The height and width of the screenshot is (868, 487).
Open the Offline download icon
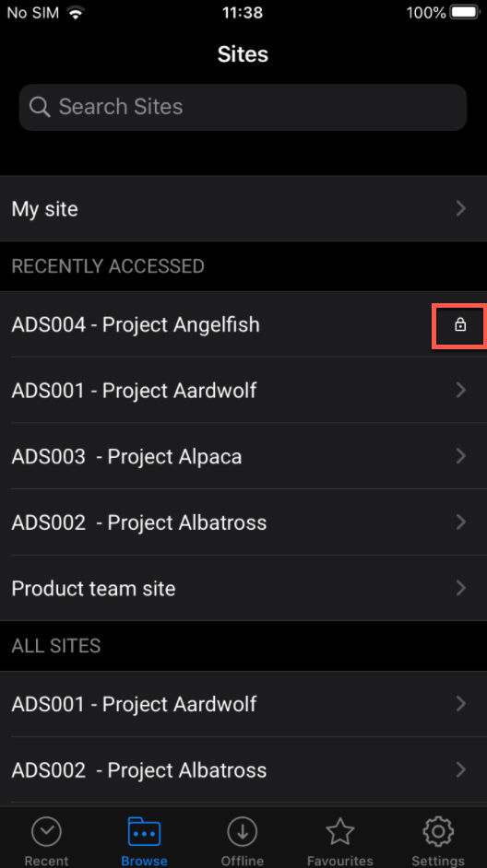[x=242, y=831]
